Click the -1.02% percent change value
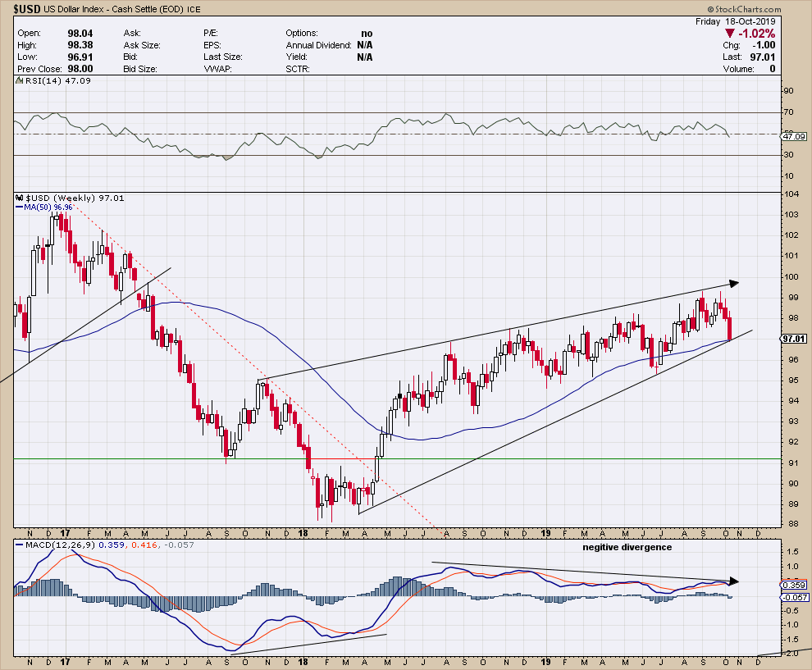Screen dimensions: 812x670 pyautogui.click(x=759, y=34)
